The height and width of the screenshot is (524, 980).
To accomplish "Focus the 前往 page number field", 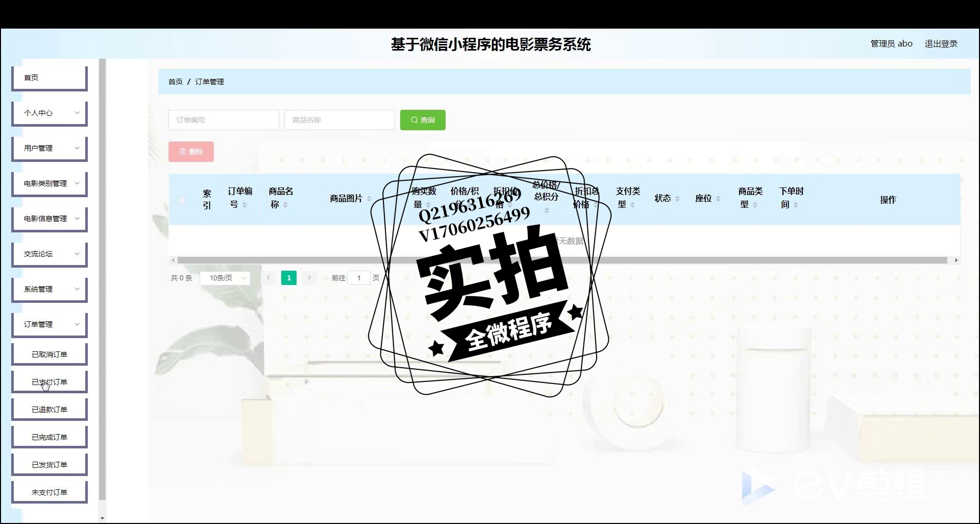I will pos(359,278).
